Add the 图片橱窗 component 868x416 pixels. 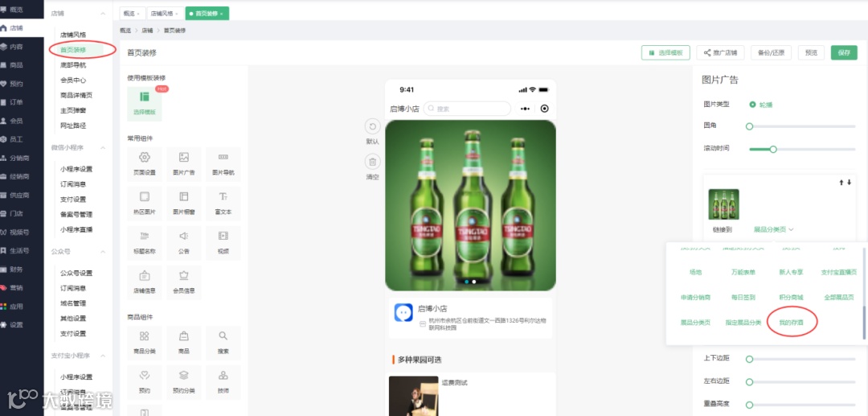coord(184,204)
